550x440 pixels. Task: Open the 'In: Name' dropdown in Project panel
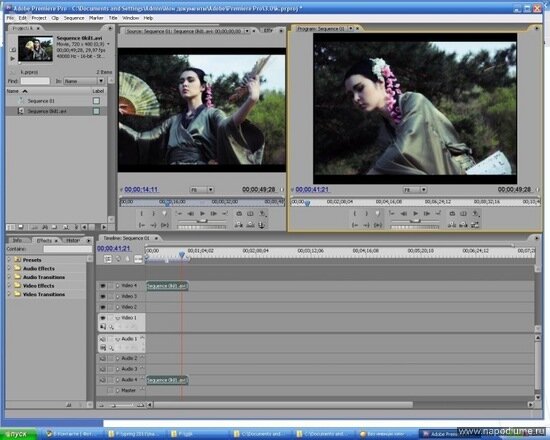(84, 81)
